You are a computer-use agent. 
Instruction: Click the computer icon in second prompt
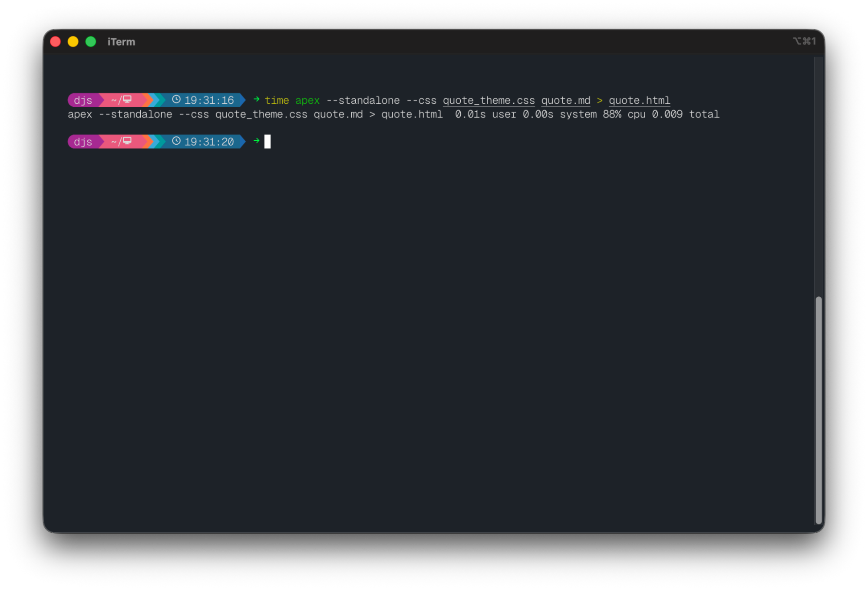(x=127, y=141)
